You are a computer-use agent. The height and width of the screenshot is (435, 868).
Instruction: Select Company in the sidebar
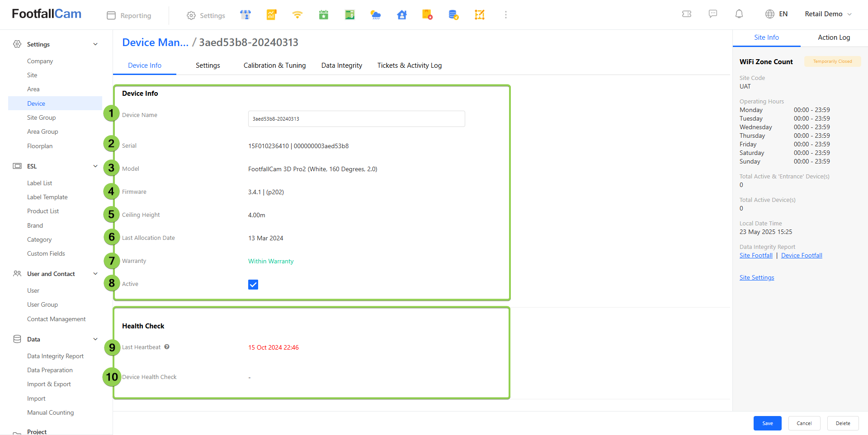point(40,61)
